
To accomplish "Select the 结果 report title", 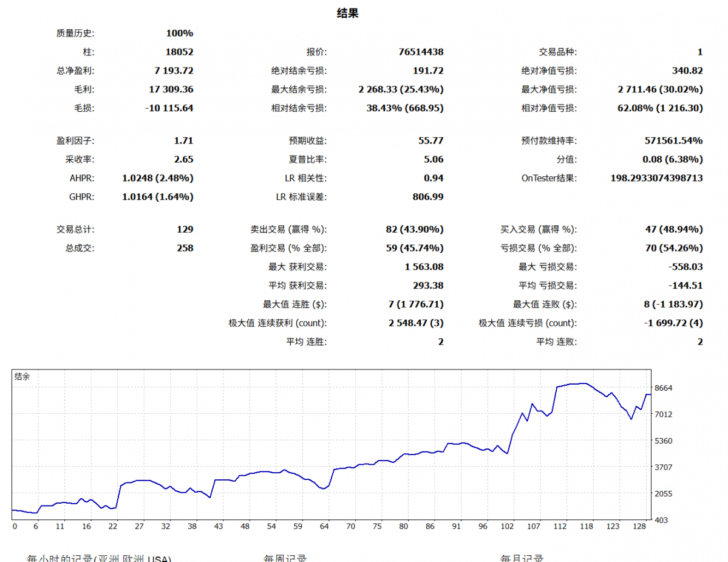I will pos(347,13).
